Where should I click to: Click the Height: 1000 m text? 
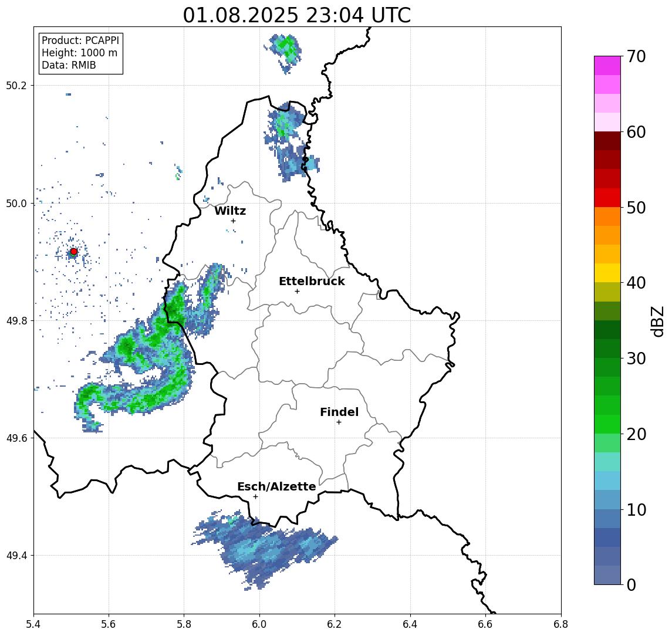coord(79,53)
